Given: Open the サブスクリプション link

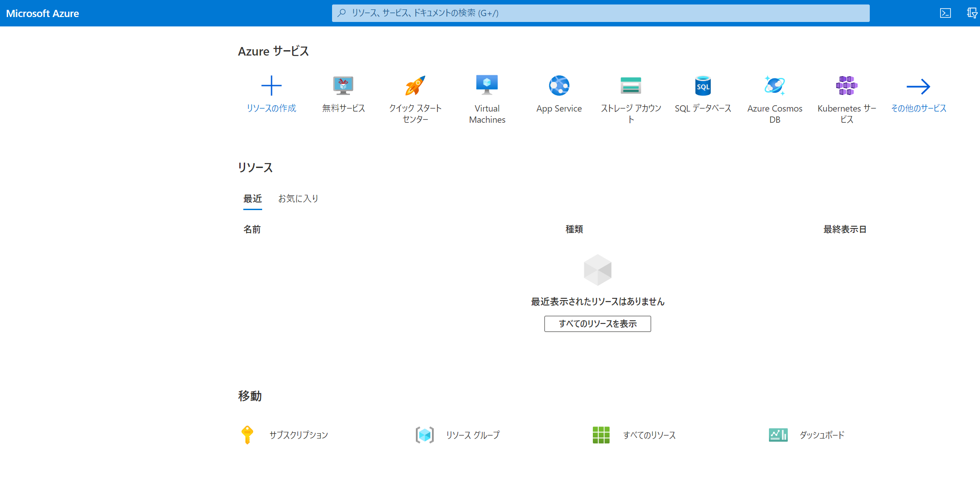Looking at the screenshot, I should 299,435.
